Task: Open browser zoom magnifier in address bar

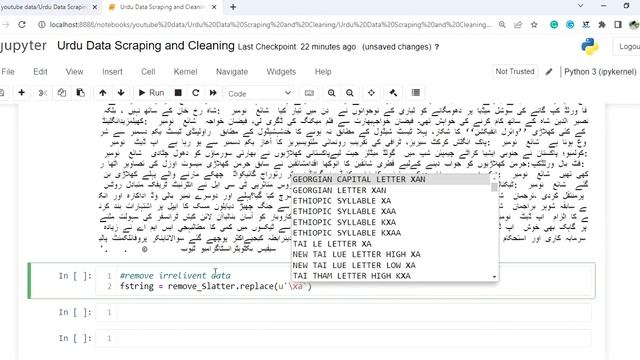Action: (x=502, y=25)
